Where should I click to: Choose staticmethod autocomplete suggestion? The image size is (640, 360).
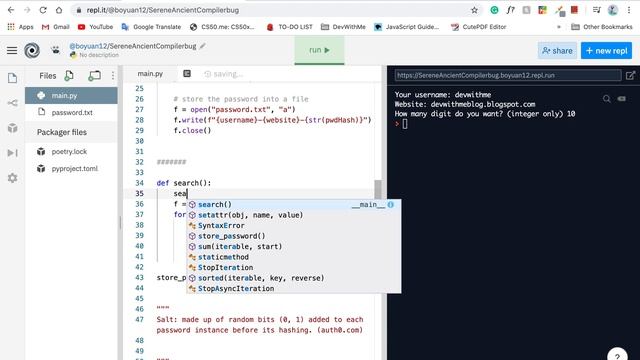coord(293,257)
